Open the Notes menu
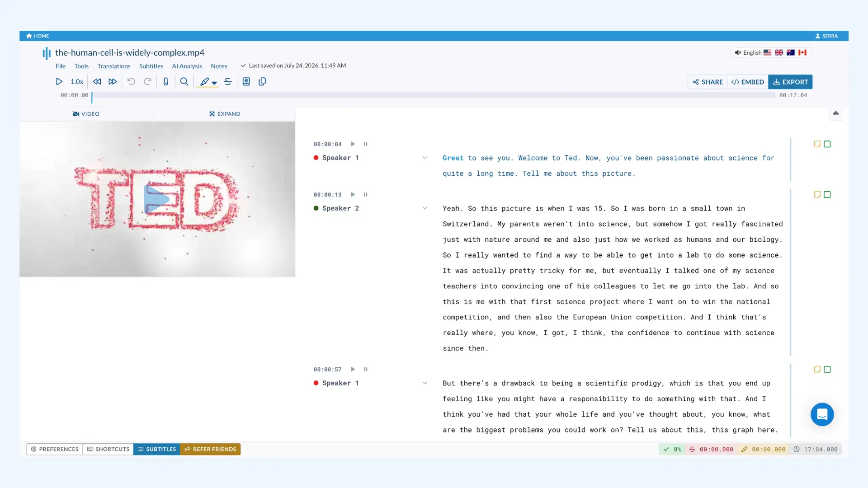The height and width of the screenshot is (488, 868). coord(219,66)
